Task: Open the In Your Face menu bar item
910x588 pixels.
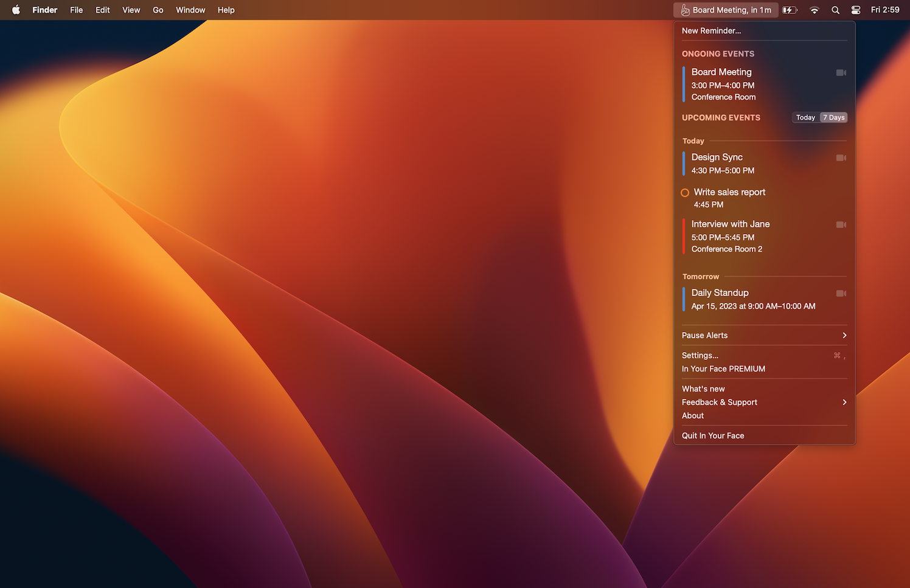Action: click(726, 10)
